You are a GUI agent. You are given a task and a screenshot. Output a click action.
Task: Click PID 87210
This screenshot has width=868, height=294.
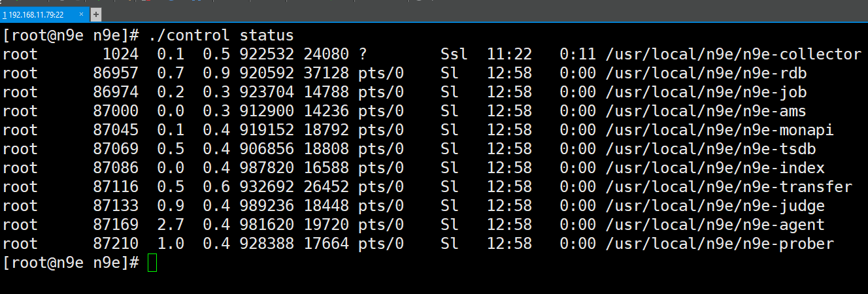(116, 244)
